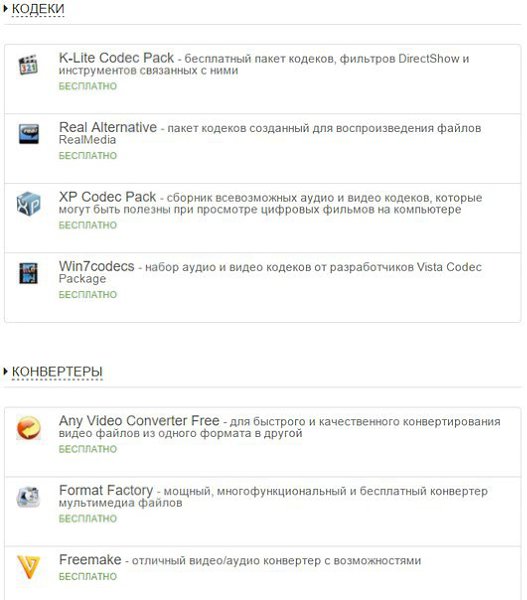Click the Win7codecs icon

point(29,273)
